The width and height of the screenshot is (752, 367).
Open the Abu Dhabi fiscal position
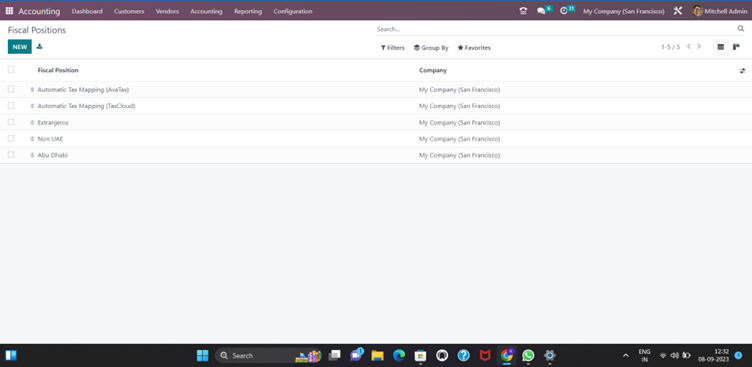[x=52, y=155]
